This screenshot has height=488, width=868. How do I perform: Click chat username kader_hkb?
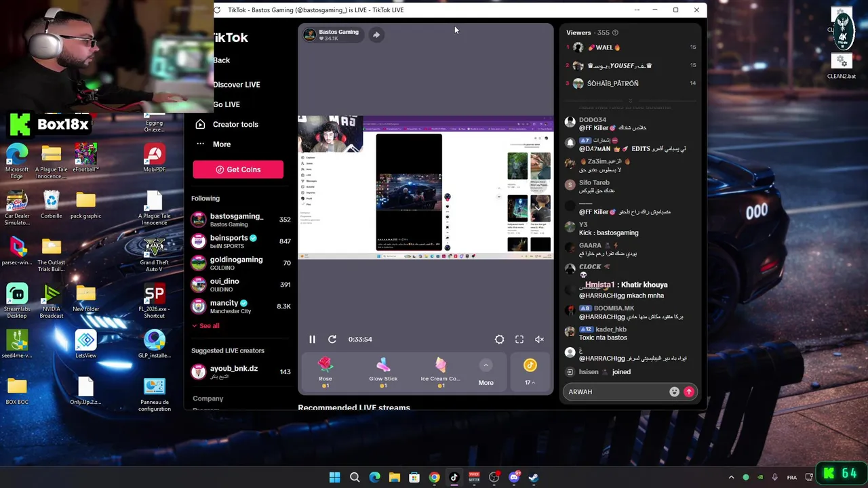click(611, 329)
